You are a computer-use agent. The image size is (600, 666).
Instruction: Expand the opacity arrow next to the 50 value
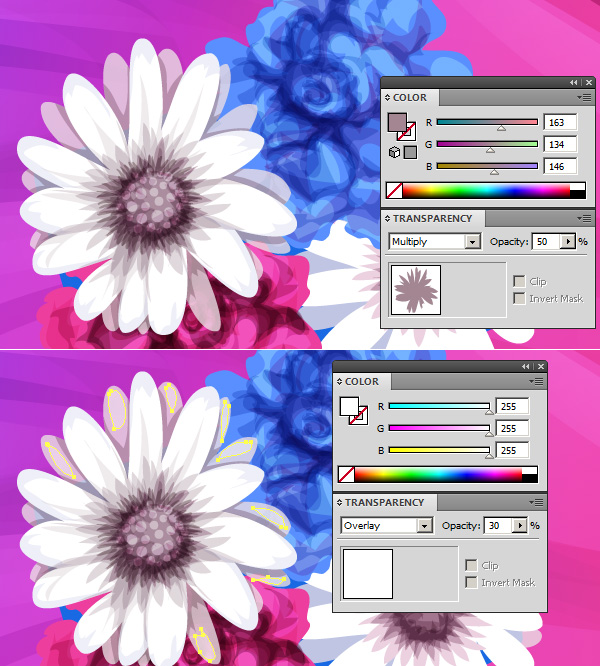(569, 242)
